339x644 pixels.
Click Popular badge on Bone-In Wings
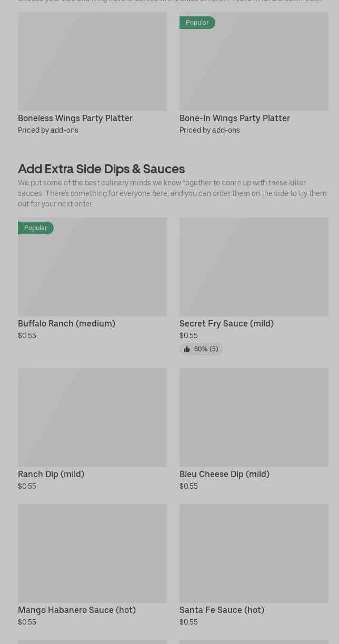point(197,23)
